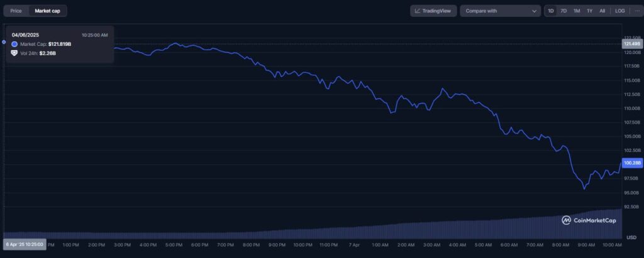This screenshot has height=258, width=644.
Task: Select the 1D time range
Action: [x=551, y=11]
